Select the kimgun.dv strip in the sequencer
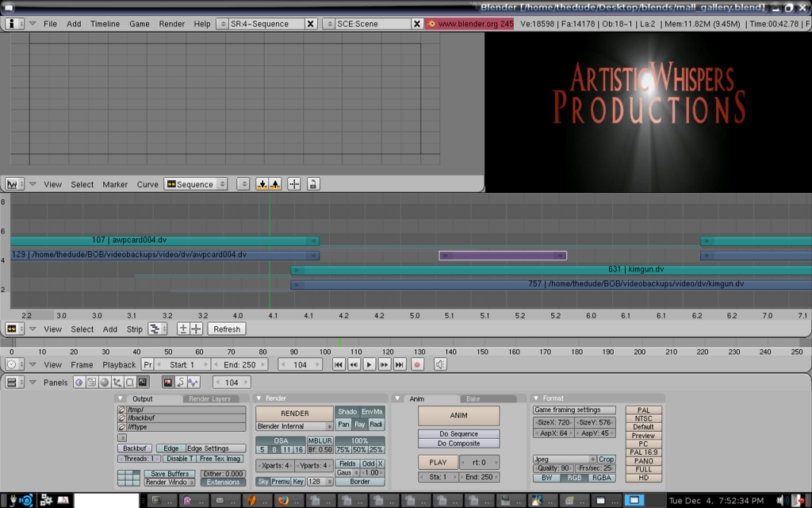The height and width of the screenshot is (508, 812). 555,270
